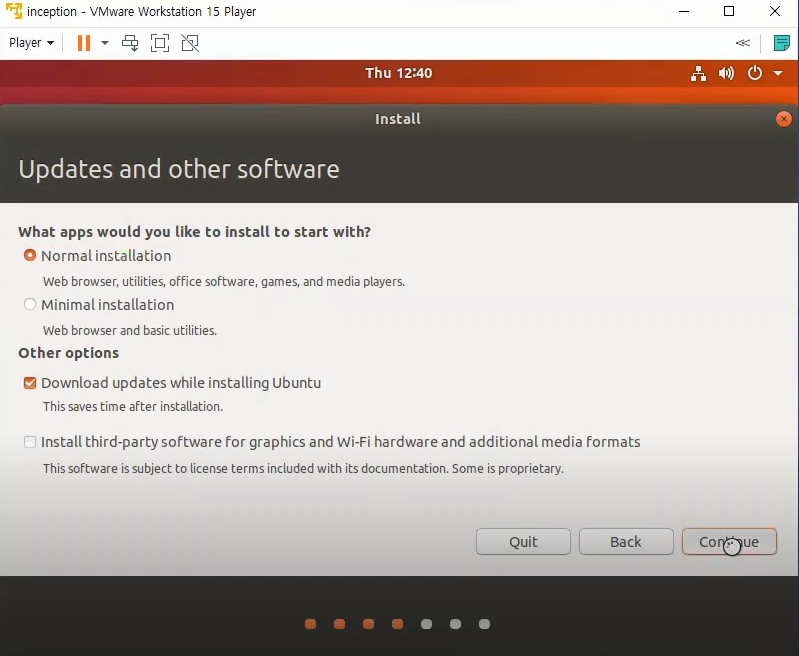The width and height of the screenshot is (799, 656).
Task: Toggle Unity mode icon
Action: [190, 43]
